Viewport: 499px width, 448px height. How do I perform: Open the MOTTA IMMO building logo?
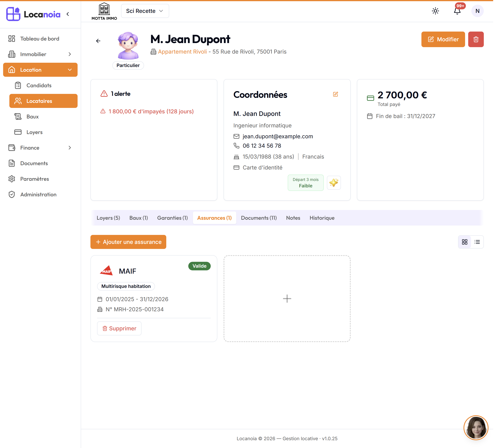coord(104,11)
